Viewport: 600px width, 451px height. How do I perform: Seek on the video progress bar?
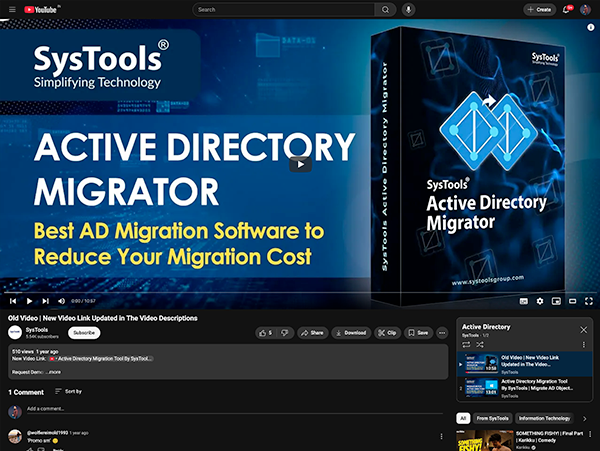tap(300, 293)
